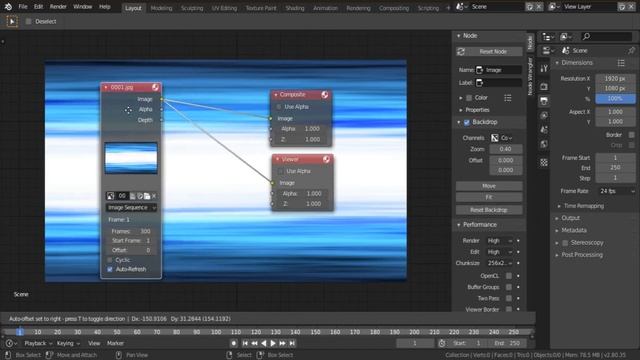Open the Chunksize dropdown

point(499,263)
